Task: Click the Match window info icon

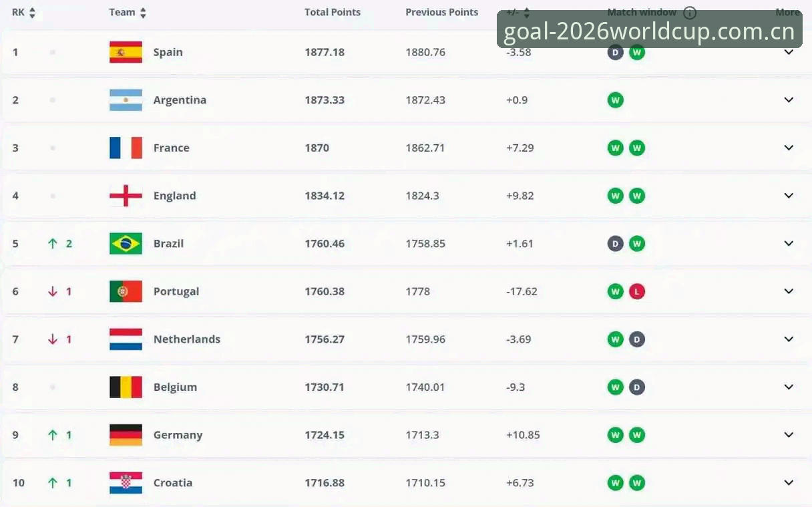Action: coord(690,13)
